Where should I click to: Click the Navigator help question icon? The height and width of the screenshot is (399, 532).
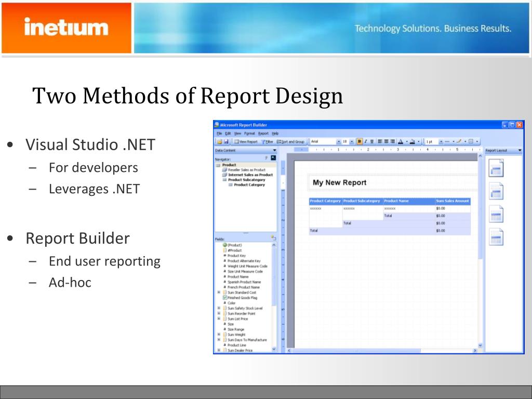267,158
